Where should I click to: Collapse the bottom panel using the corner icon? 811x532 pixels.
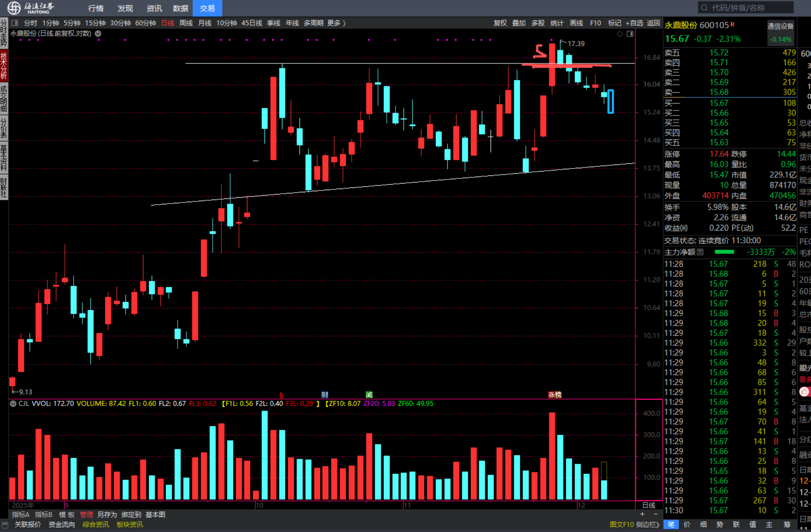(5, 525)
